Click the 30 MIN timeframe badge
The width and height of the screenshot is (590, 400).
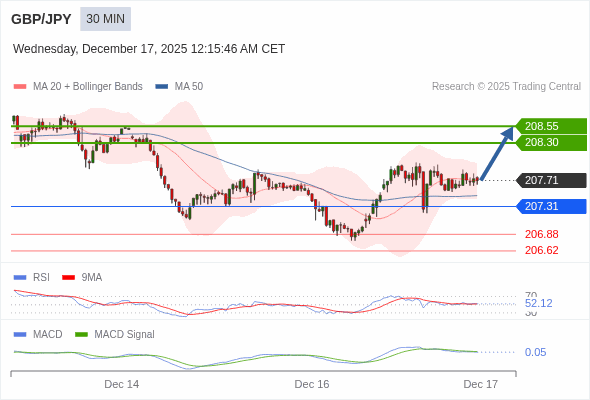point(105,19)
